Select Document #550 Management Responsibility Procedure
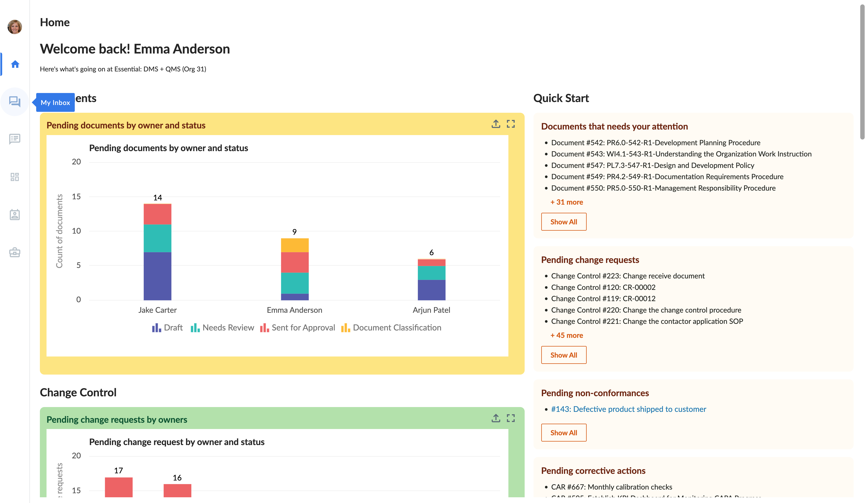This screenshot has width=868, height=503. click(x=663, y=188)
